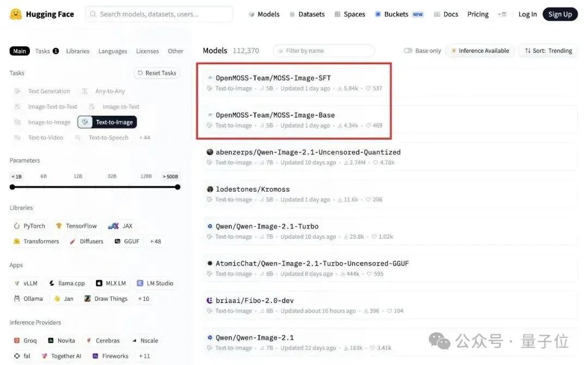
Task: Select the llama.cpp app filter
Action: click(x=67, y=283)
